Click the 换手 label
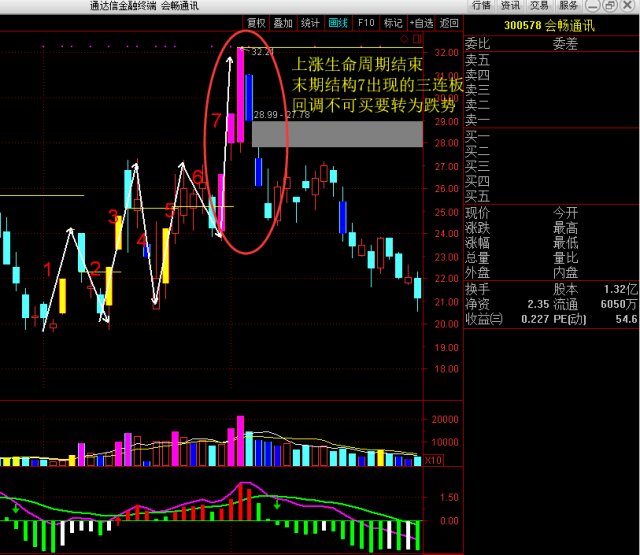 [478, 289]
